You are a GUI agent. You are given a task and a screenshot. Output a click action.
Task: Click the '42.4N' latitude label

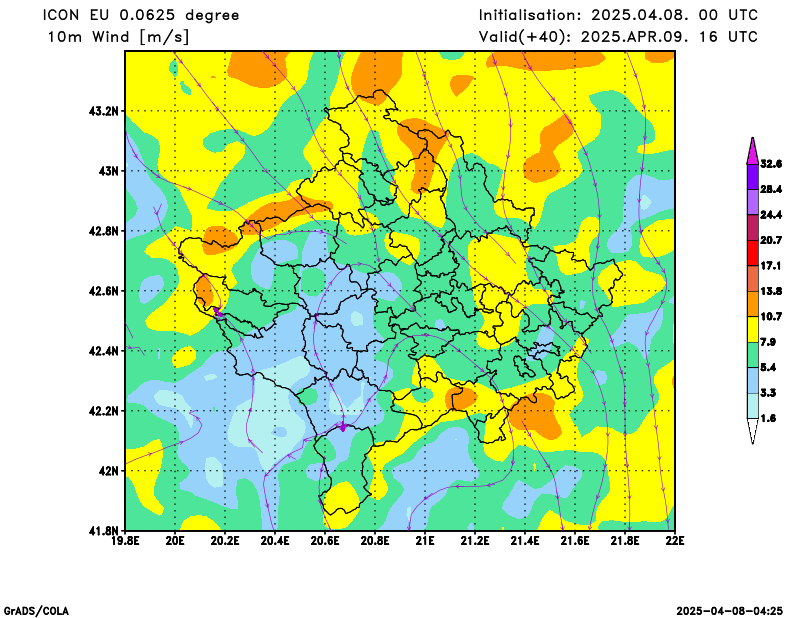point(104,351)
